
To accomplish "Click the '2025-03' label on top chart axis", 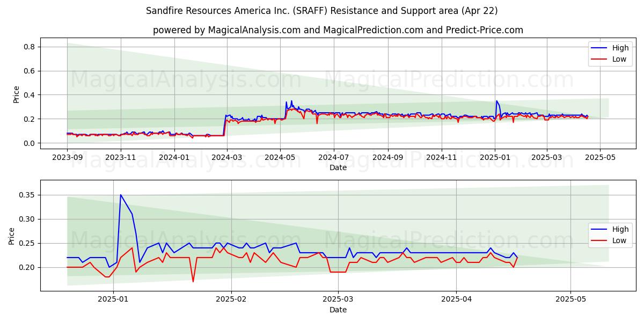I will (547, 158).
